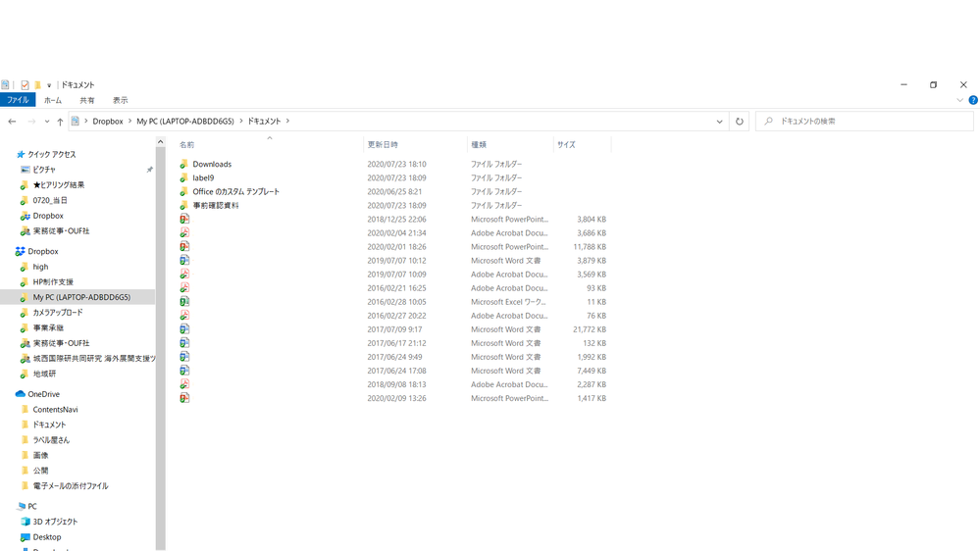Select the 事前確認資料 folder

215,206
